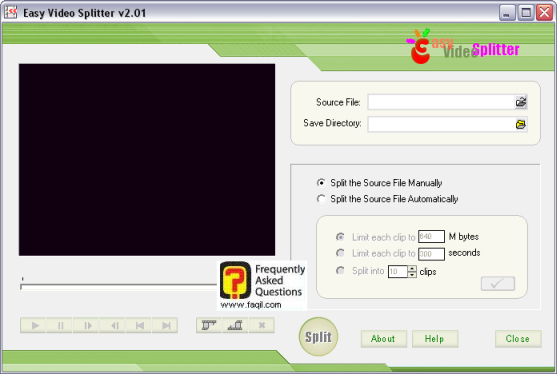The image size is (557, 374).
Task: Close the window using the red X
Action: tap(545, 13)
